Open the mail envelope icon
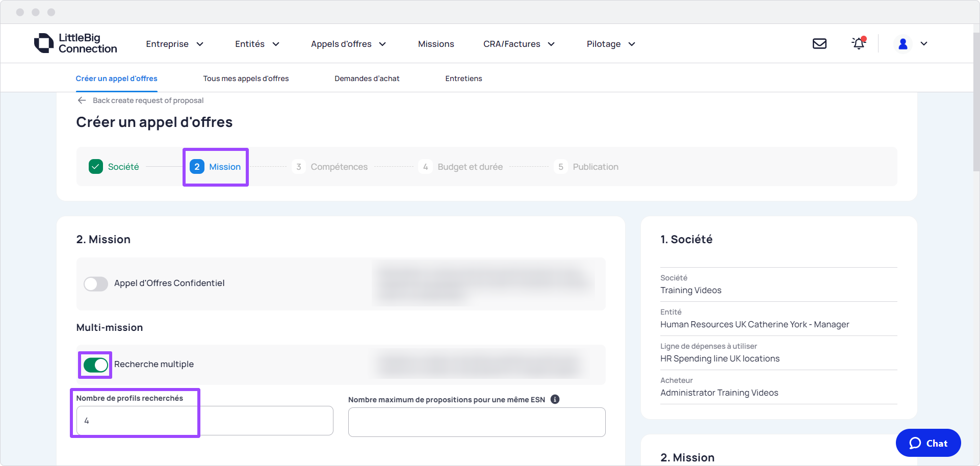 819,44
